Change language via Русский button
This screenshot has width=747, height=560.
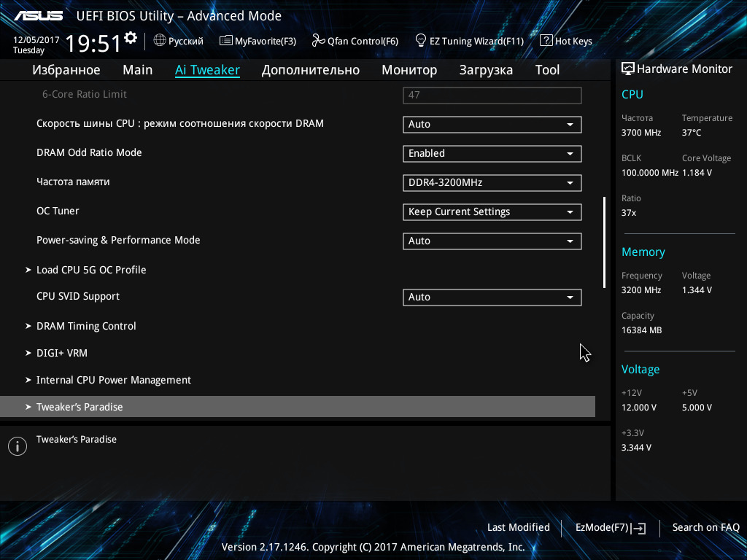pyautogui.click(x=179, y=41)
